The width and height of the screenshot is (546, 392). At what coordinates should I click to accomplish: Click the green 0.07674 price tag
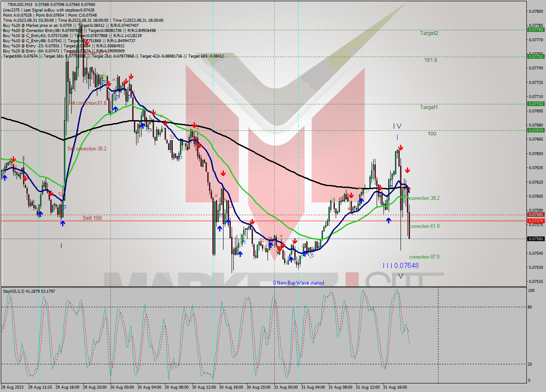tap(536, 130)
